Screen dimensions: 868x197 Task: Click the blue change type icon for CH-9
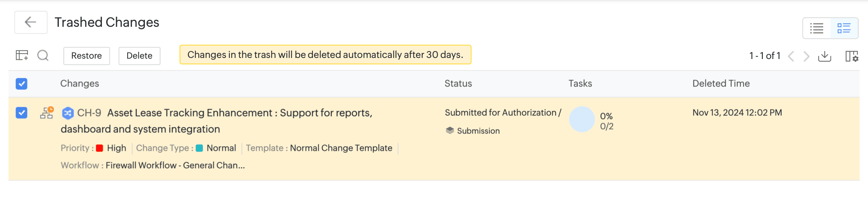[x=68, y=113]
